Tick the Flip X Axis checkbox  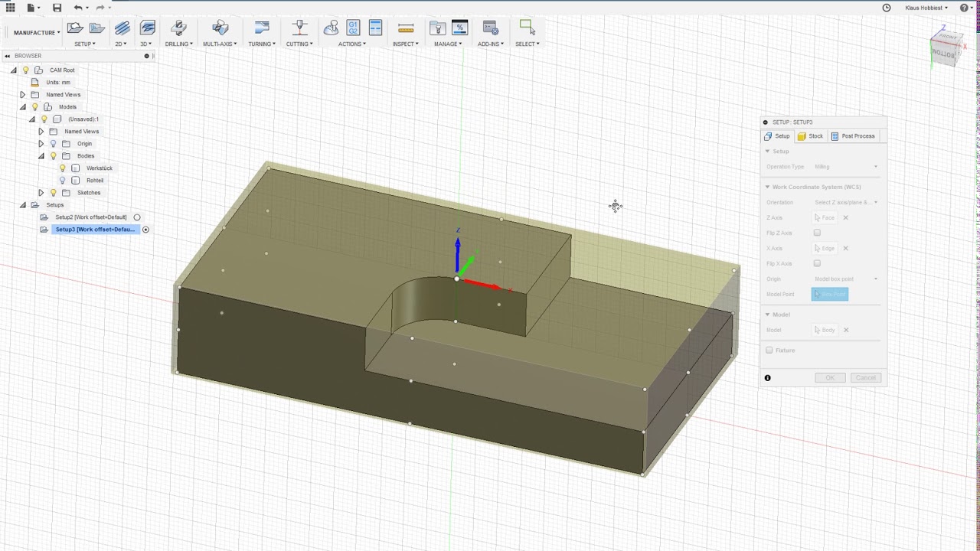click(x=817, y=263)
